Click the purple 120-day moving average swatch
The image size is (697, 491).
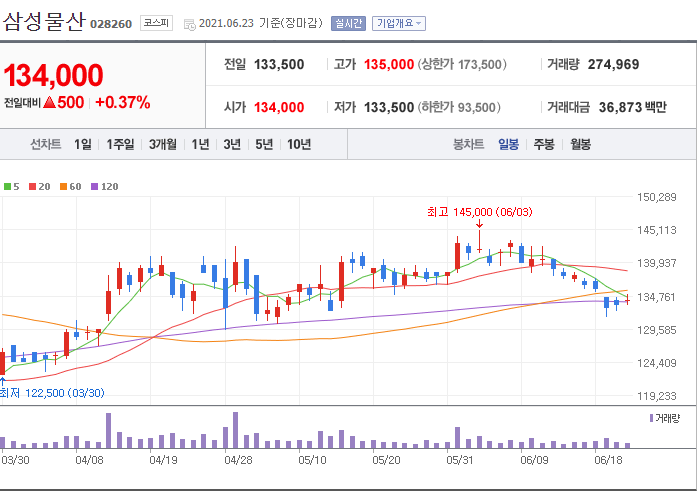tap(94, 187)
